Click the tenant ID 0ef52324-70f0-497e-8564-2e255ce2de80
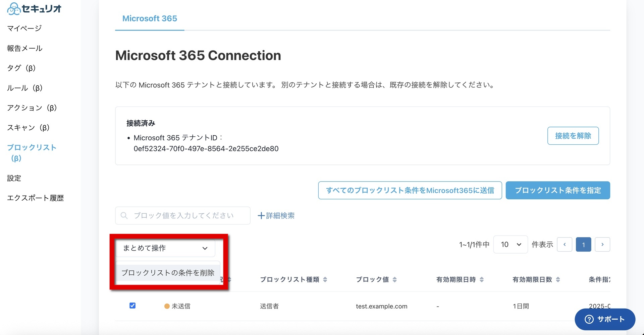The width and height of the screenshot is (644, 335). tap(206, 149)
